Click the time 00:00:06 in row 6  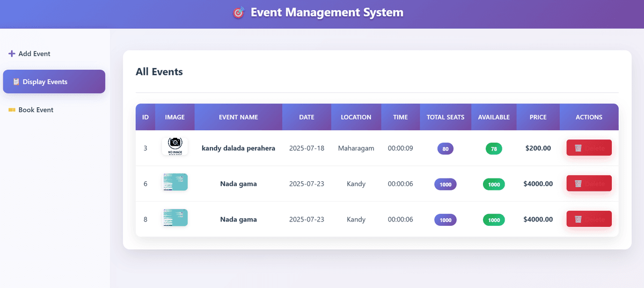(400, 183)
